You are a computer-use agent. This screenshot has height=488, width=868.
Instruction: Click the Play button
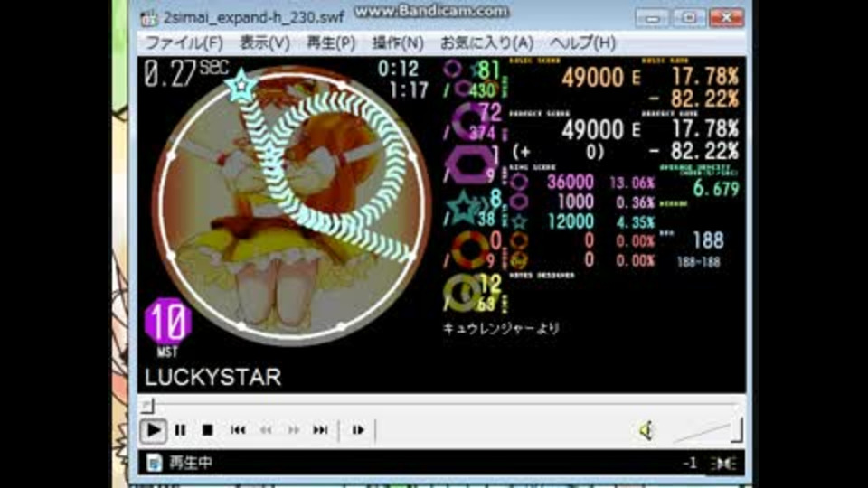tap(154, 430)
